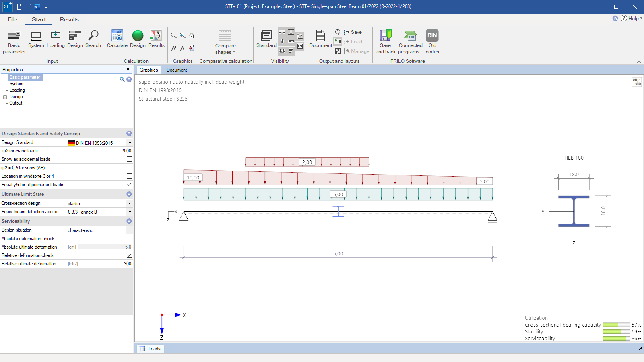This screenshot has height=362, width=644.
Task: Switch view with 2D/3D icon
Action: pos(636,82)
